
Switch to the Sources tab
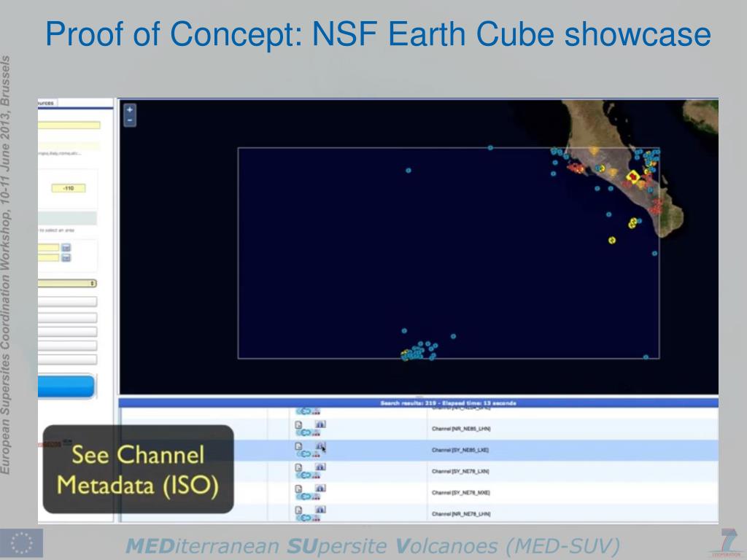click(47, 102)
